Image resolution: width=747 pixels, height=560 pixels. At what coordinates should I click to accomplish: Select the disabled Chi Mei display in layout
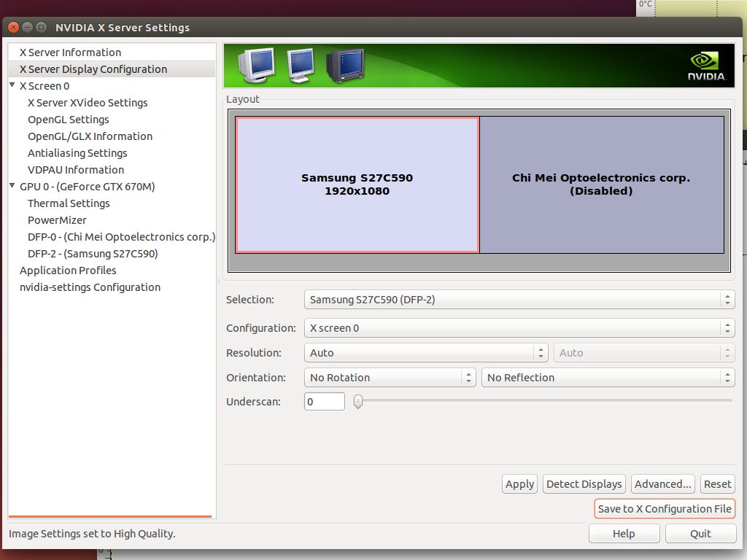coord(602,184)
